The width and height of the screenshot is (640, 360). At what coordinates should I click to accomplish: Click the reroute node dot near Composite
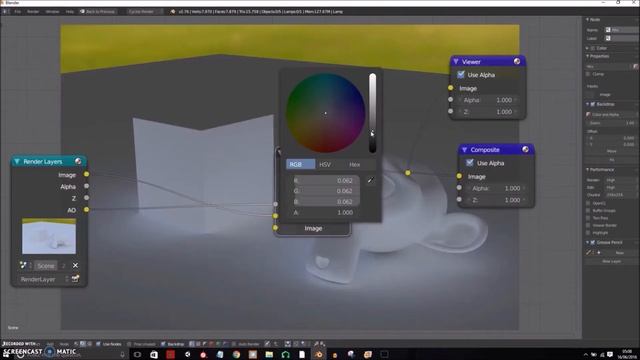(408, 173)
